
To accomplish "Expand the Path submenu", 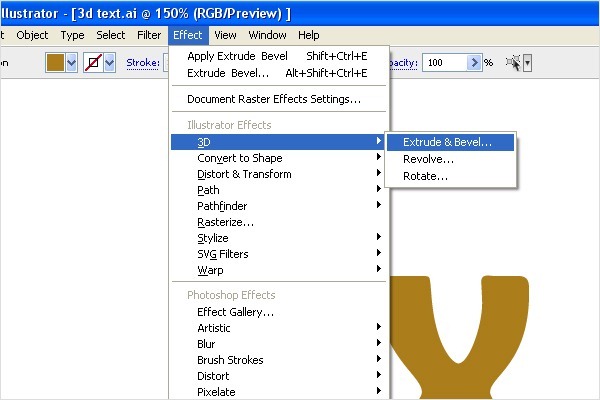I will pyautogui.click(x=278, y=190).
